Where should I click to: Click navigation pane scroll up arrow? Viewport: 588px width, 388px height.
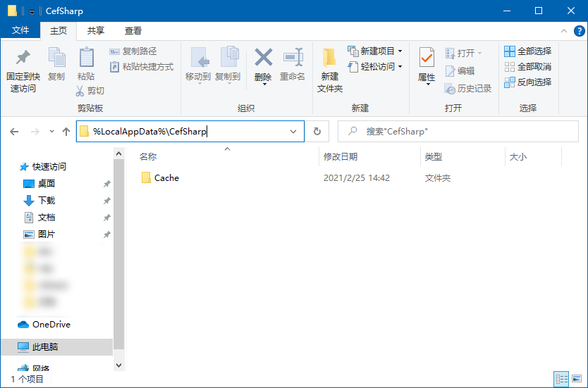[119, 154]
